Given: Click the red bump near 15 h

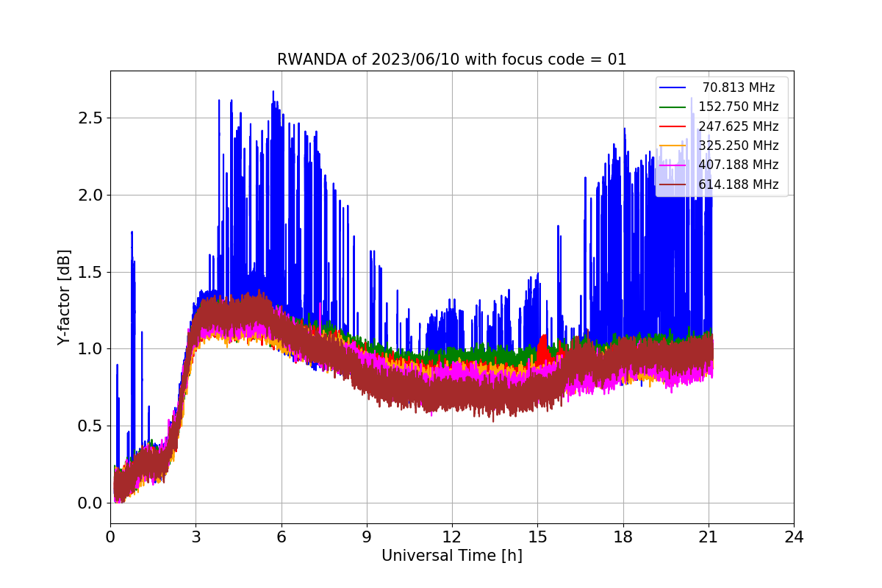Looking at the screenshot, I should 544,350.
